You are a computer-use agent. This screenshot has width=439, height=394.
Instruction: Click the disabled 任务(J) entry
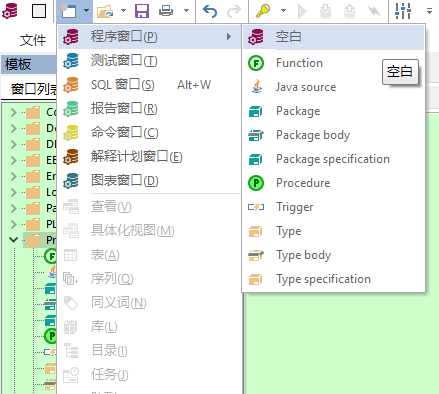[x=150, y=375]
